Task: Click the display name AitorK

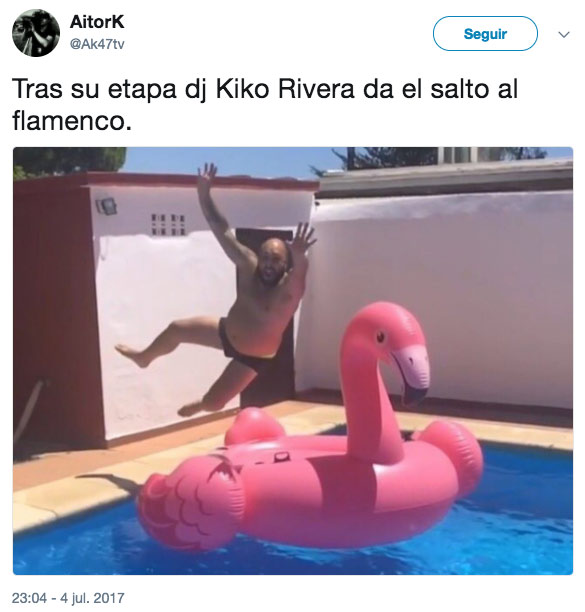Action: [97, 21]
